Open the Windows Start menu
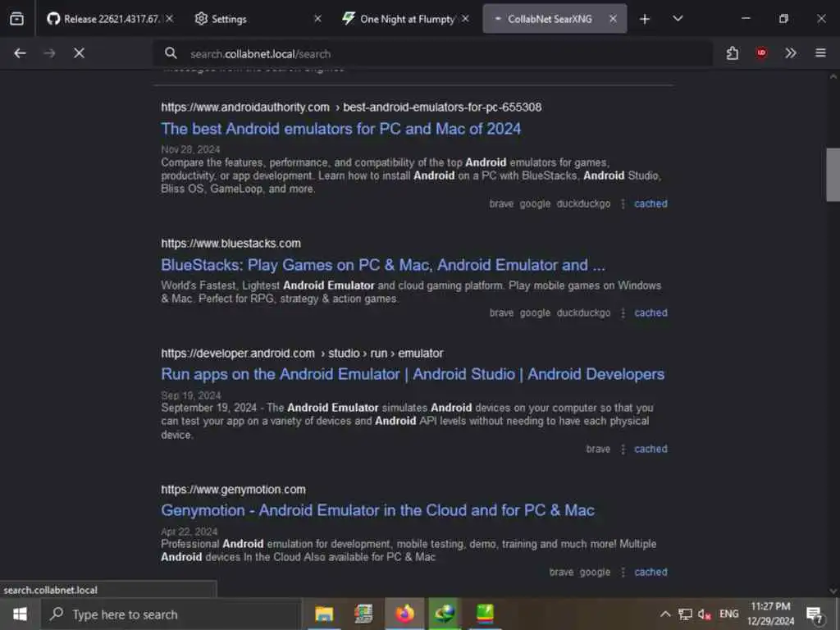 pos(20,614)
